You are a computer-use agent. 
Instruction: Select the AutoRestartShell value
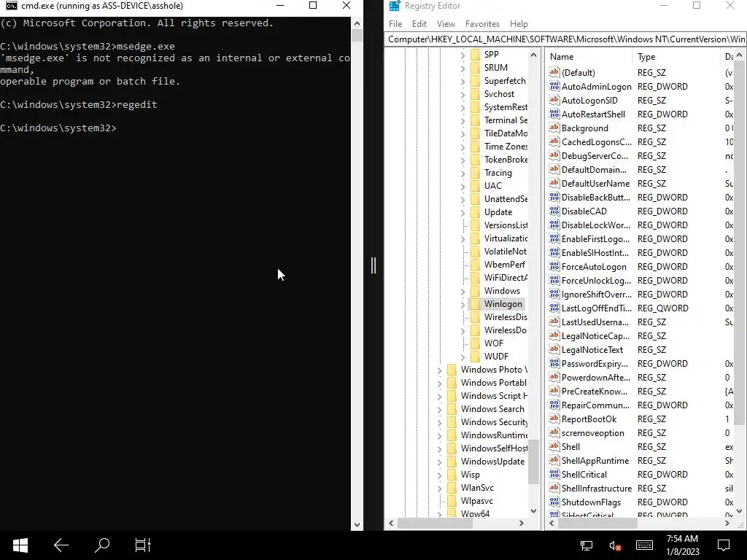593,114
